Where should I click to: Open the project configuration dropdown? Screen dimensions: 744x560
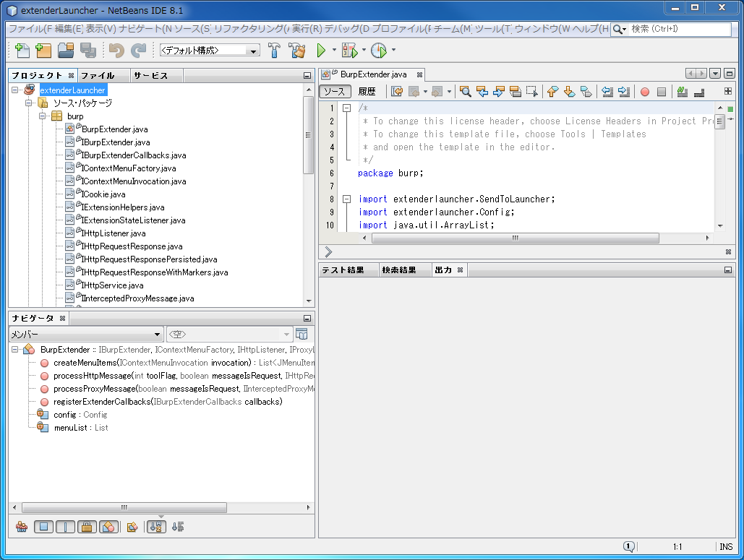tap(210, 51)
